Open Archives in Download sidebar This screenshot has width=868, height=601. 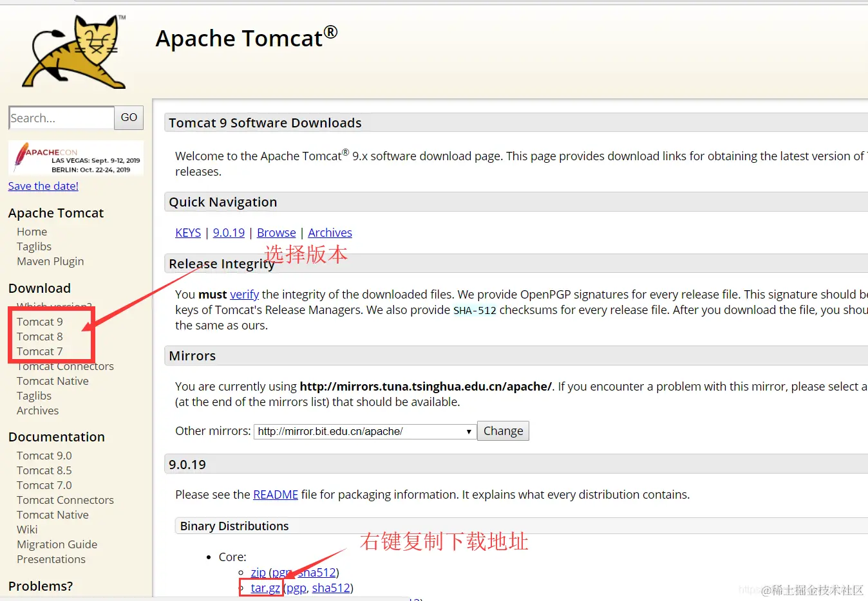point(38,411)
